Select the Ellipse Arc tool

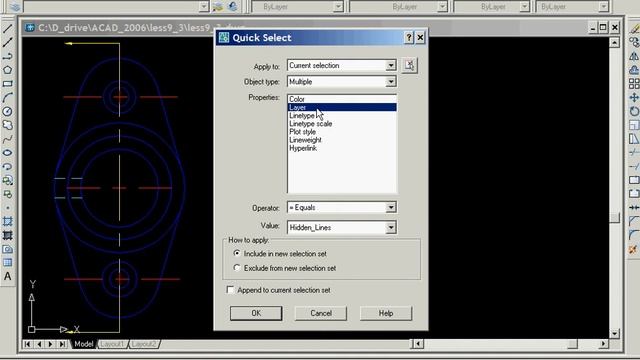click(7, 167)
